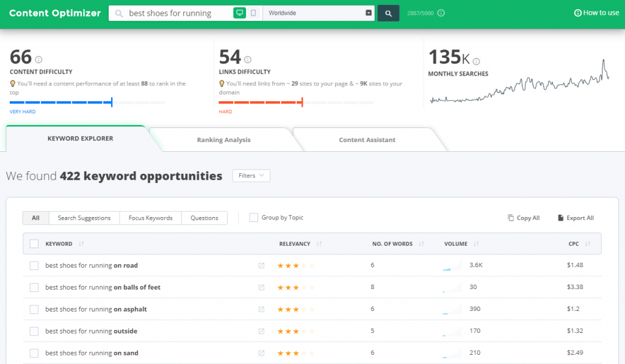Click keyword text 'best shoes for running on sand'

pyautogui.click(x=92, y=353)
